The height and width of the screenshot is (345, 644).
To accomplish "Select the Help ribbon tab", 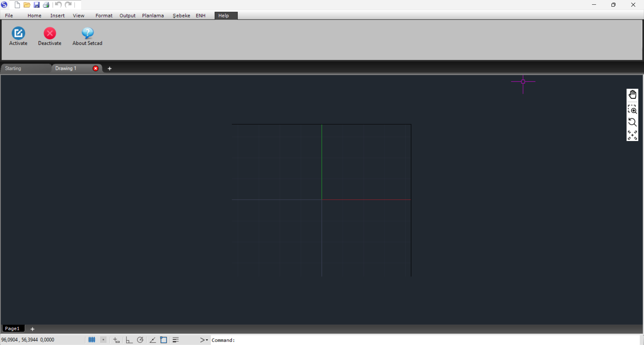I will click(x=226, y=16).
